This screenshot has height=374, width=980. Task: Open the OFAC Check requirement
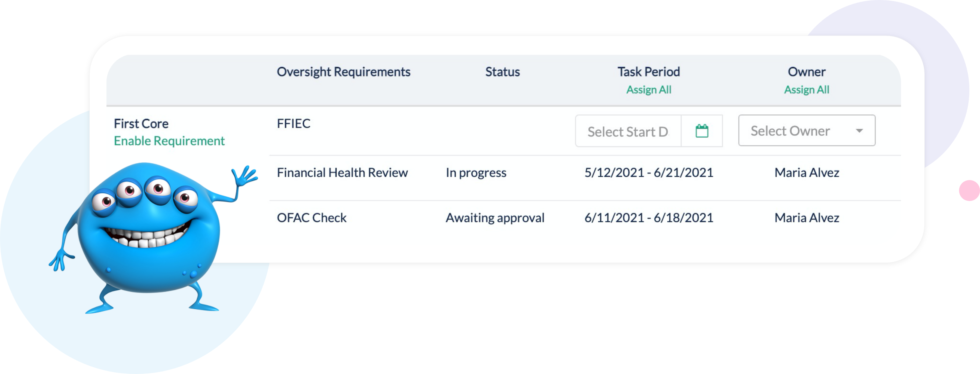click(312, 218)
